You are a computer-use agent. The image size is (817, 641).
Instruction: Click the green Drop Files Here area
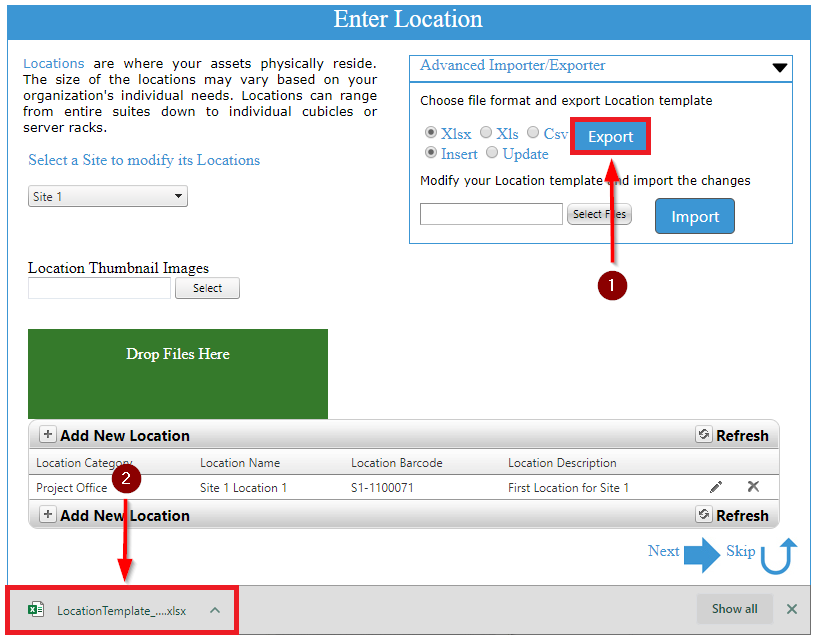click(x=178, y=374)
